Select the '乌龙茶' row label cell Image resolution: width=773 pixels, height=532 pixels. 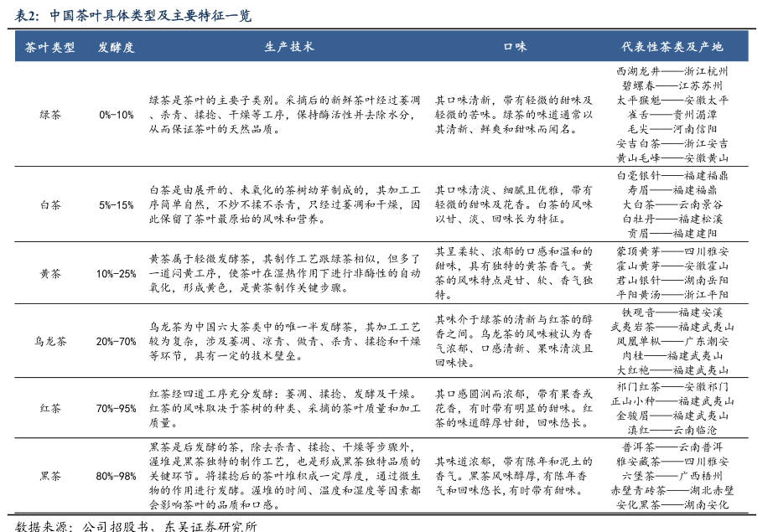(x=49, y=342)
